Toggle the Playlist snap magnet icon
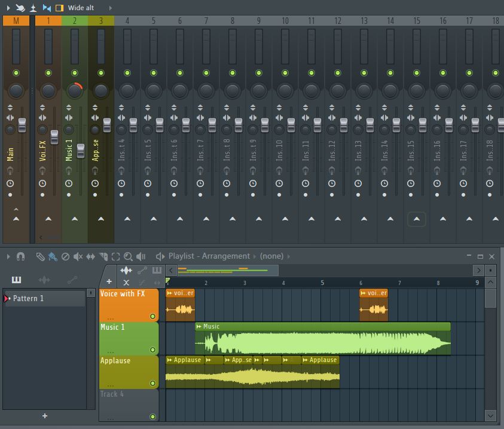The image size is (504, 429). [x=20, y=256]
